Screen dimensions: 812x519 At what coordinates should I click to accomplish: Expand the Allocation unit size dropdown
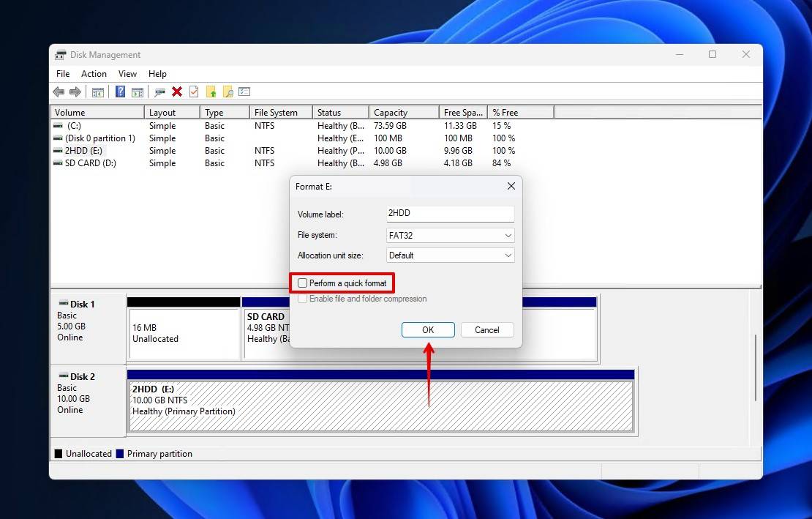pos(450,255)
